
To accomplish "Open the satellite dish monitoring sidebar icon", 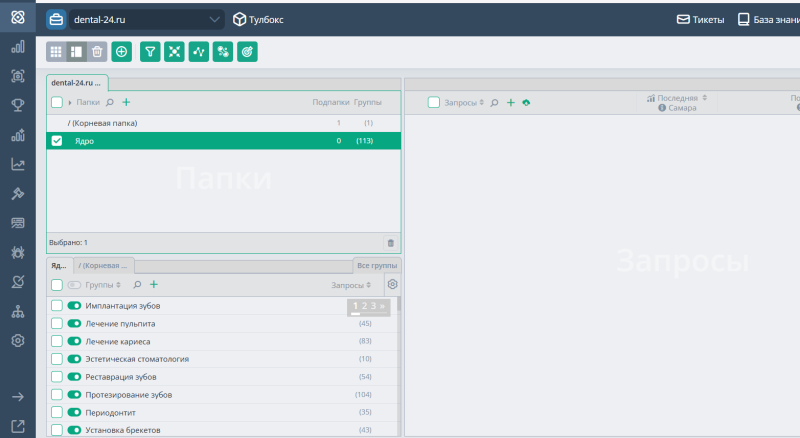I will 18,282.
